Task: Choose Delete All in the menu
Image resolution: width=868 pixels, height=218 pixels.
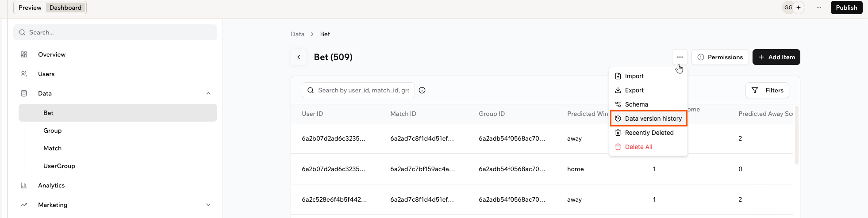Action: tap(648, 147)
